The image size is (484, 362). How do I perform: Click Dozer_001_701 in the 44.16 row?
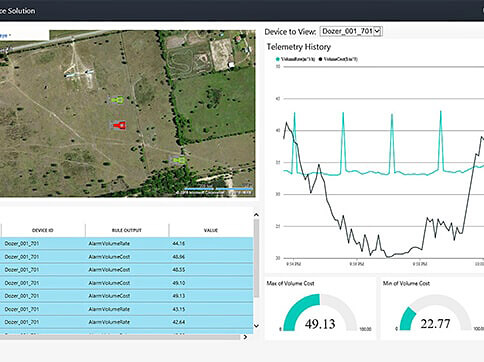[22, 244]
